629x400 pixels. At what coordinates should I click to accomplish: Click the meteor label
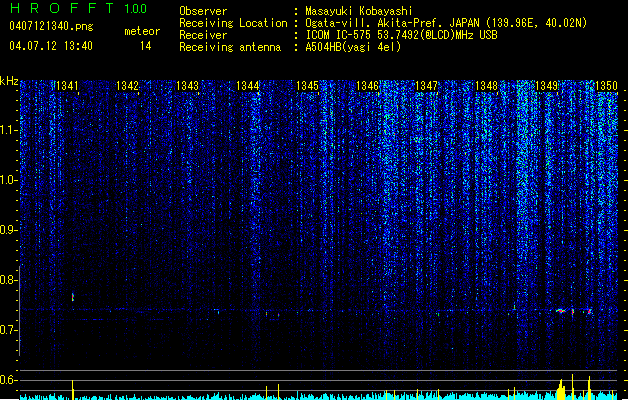point(142,31)
